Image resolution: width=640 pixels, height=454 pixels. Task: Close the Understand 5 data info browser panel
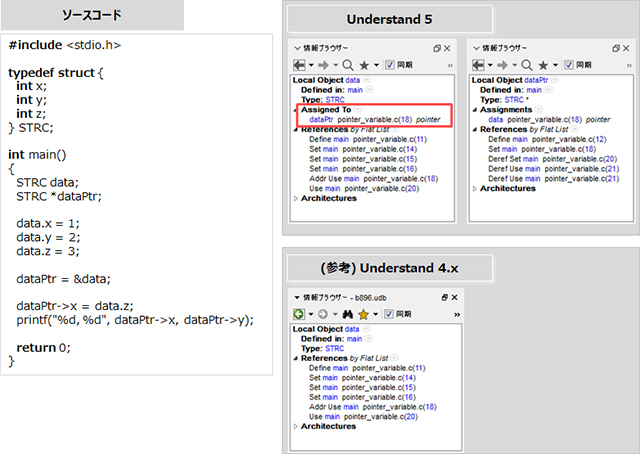pos(447,48)
